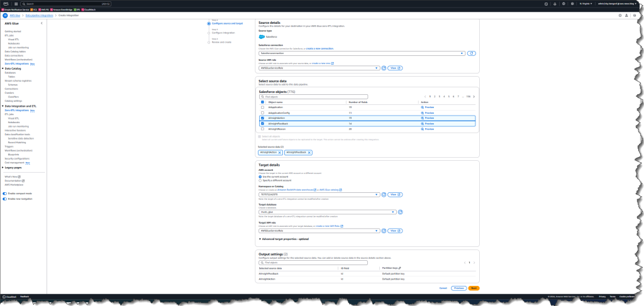Open the side navigation hamburger icon
The image size is (644, 306).
click(5, 15)
